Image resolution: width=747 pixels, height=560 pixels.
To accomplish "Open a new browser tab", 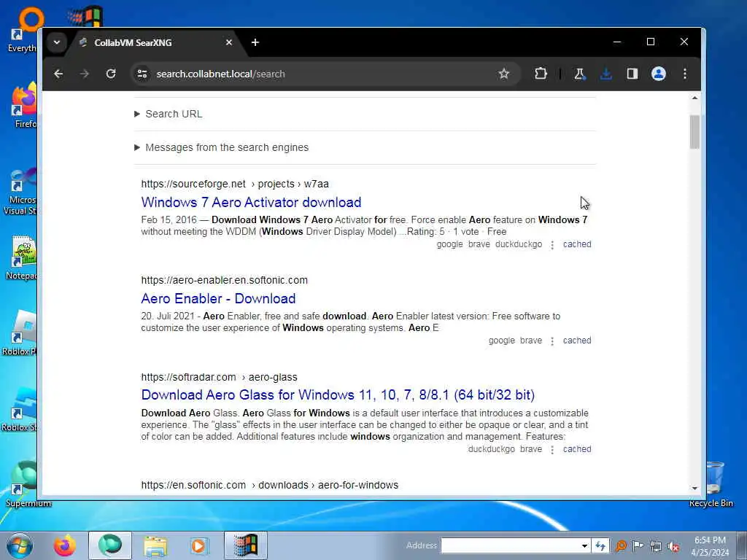I will tap(255, 42).
